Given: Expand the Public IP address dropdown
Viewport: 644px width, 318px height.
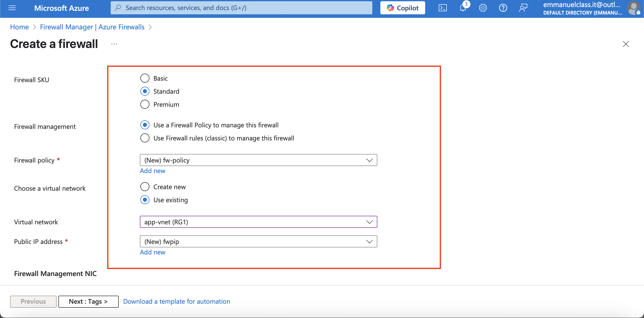Looking at the screenshot, I should (x=258, y=241).
